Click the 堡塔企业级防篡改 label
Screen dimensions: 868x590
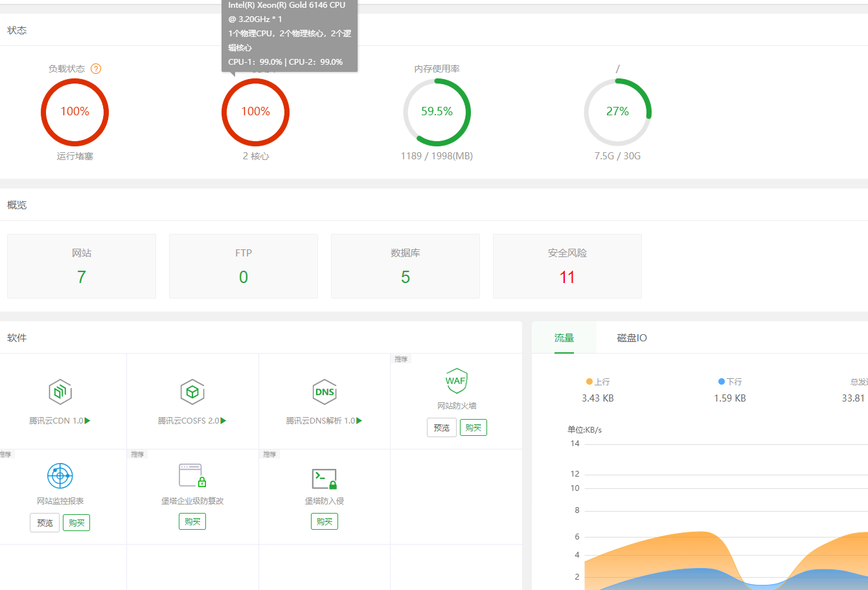coord(192,501)
